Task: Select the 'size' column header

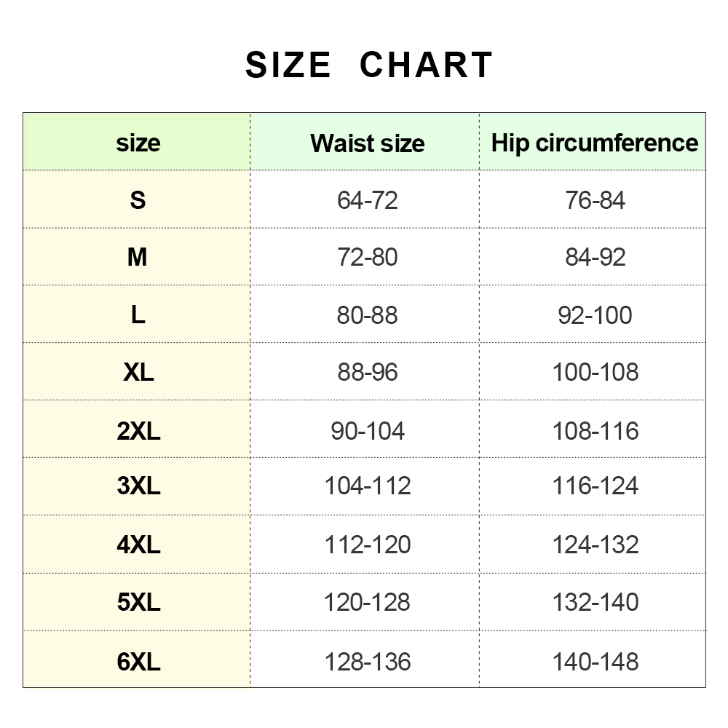Action: click(x=138, y=142)
